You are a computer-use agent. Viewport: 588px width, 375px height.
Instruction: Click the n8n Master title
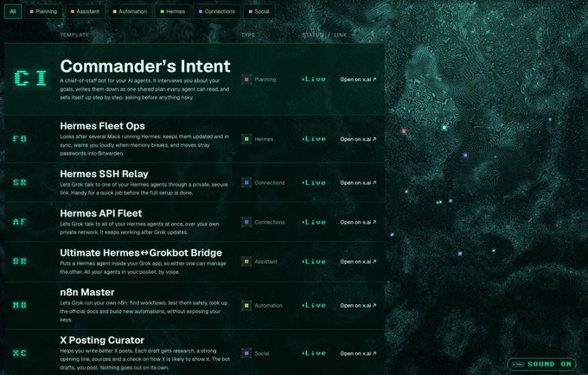click(x=87, y=292)
